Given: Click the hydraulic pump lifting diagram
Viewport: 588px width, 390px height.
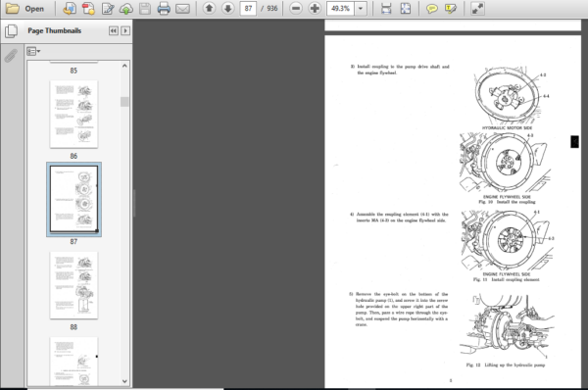Looking at the screenshot, I should 507,326.
